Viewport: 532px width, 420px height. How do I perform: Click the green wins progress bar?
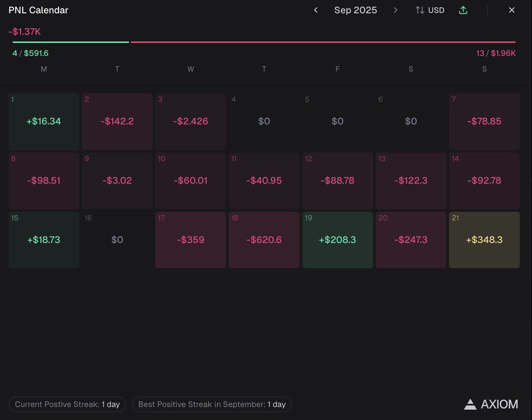(71, 42)
